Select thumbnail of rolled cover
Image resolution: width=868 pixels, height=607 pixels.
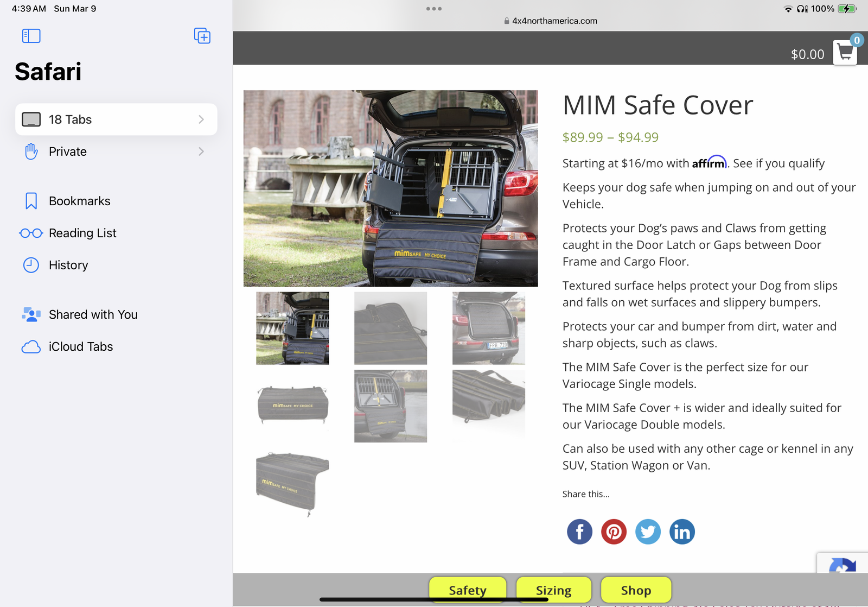point(489,406)
